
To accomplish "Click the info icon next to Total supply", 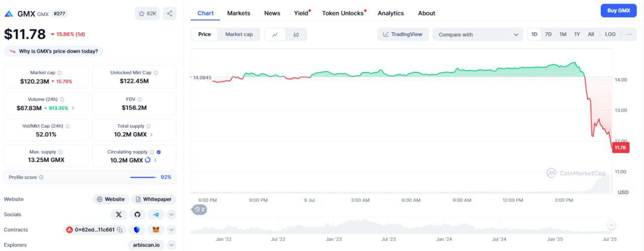I will [148, 126].
